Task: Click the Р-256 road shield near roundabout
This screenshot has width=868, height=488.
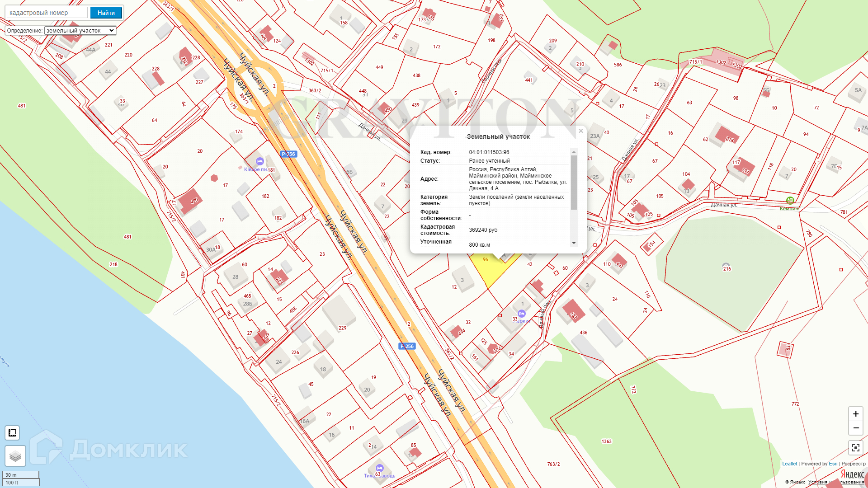Action: pyautogui.click(x=288, y=154)
